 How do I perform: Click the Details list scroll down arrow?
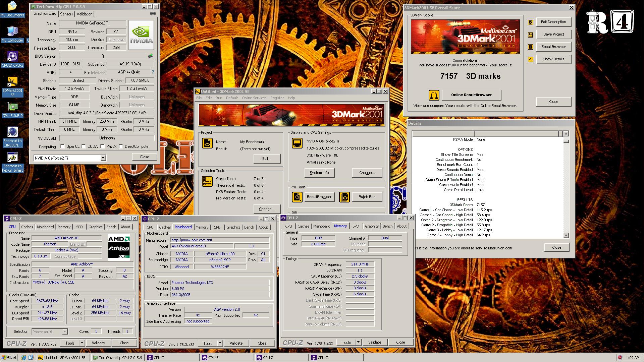[566, 235]
